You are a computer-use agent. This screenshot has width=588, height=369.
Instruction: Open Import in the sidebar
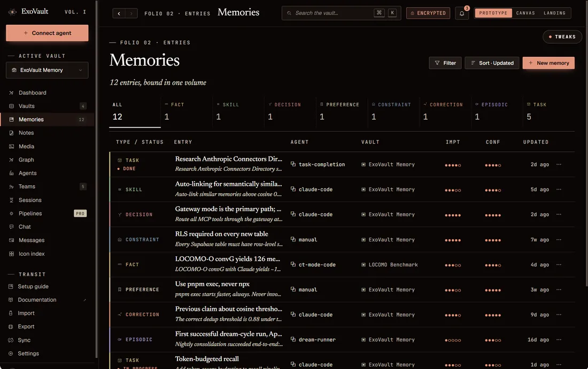47,313
